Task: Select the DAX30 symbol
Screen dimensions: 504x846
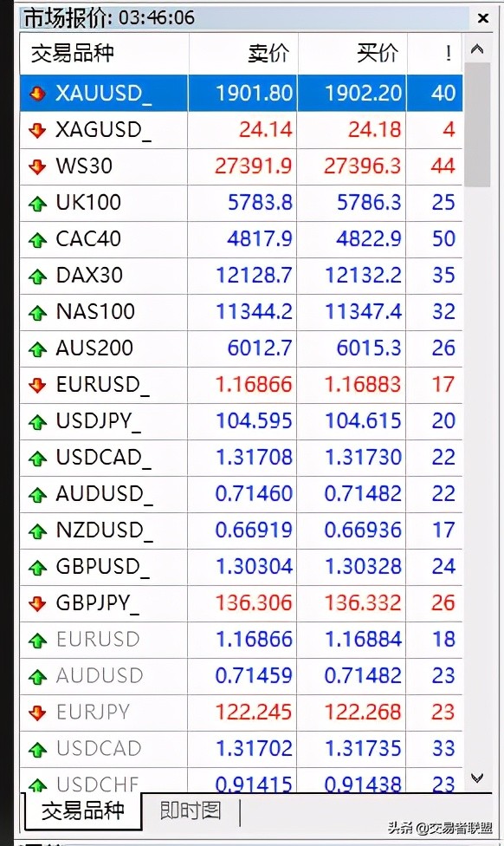Action: coord(89,276)
